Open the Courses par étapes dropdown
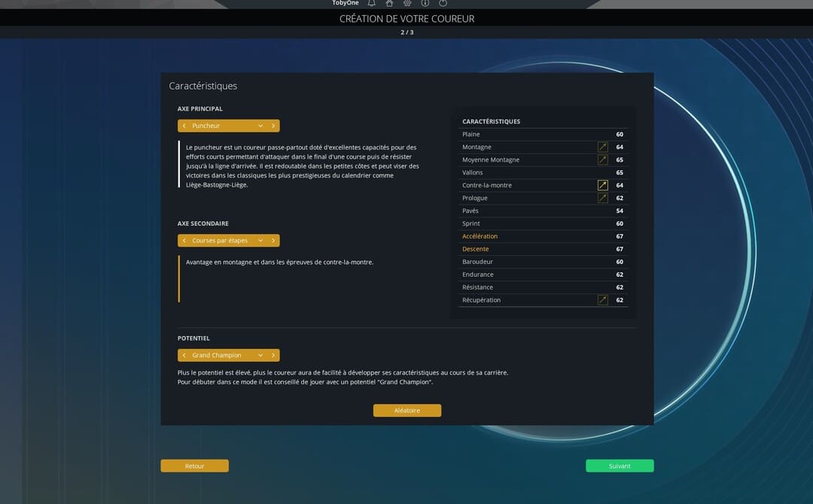Screen dimensions: 813x504 260,241
